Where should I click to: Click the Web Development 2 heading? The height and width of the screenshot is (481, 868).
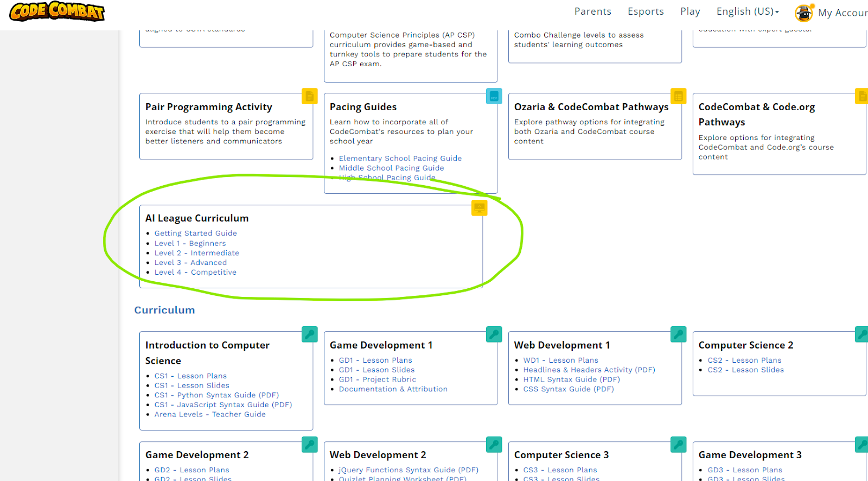[x=378, y=455]
